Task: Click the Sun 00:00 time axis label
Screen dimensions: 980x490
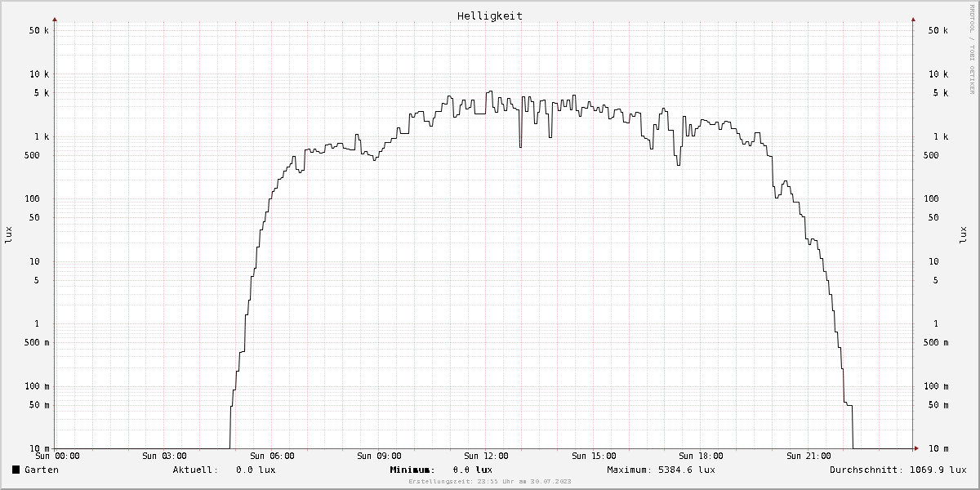Action: pyautogui.click(x=57, y=456)
